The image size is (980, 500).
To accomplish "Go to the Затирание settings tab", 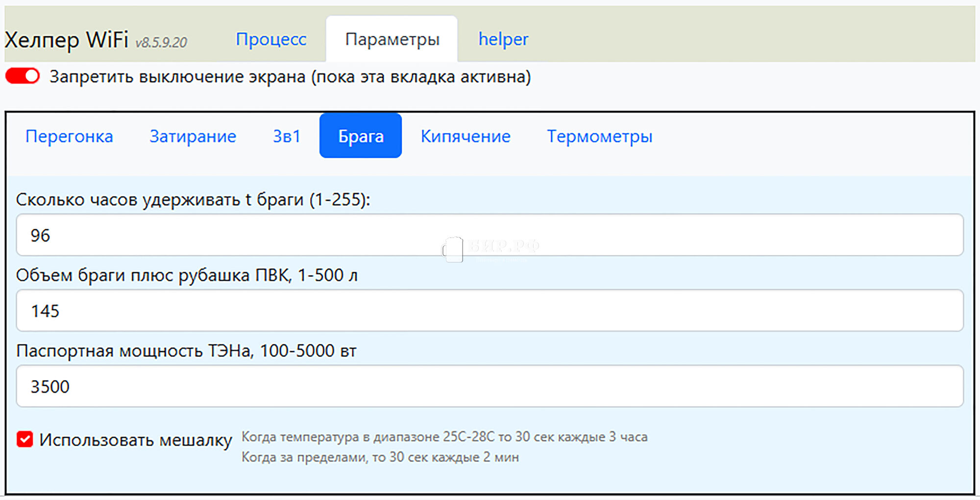I will click(x=193, y=136).
